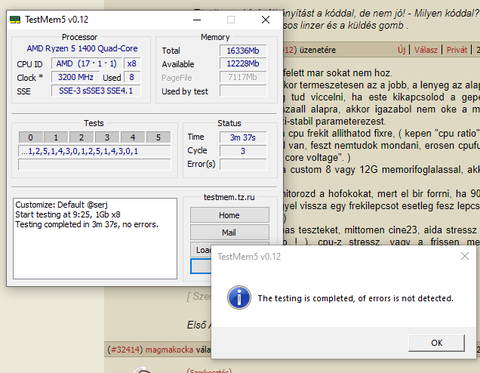Click the disabled maximize button of TestMem5
480x373 pixels.
click(x=231, y=20)
